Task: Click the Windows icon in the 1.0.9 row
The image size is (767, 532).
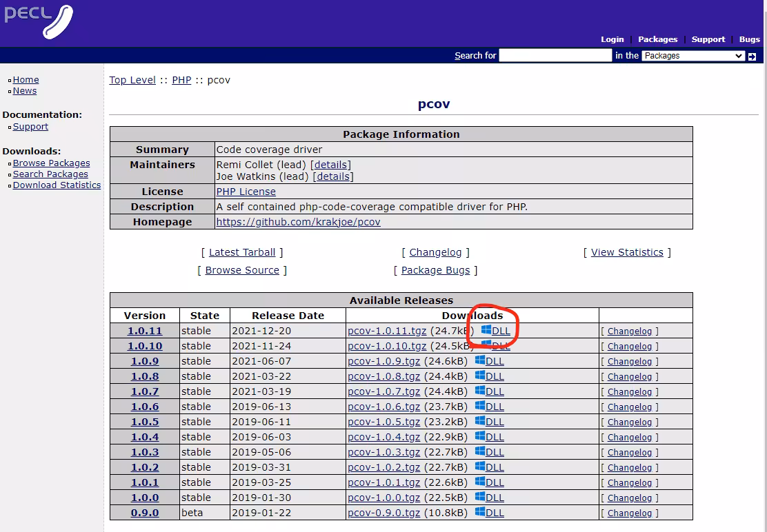Action: [480, 360]
